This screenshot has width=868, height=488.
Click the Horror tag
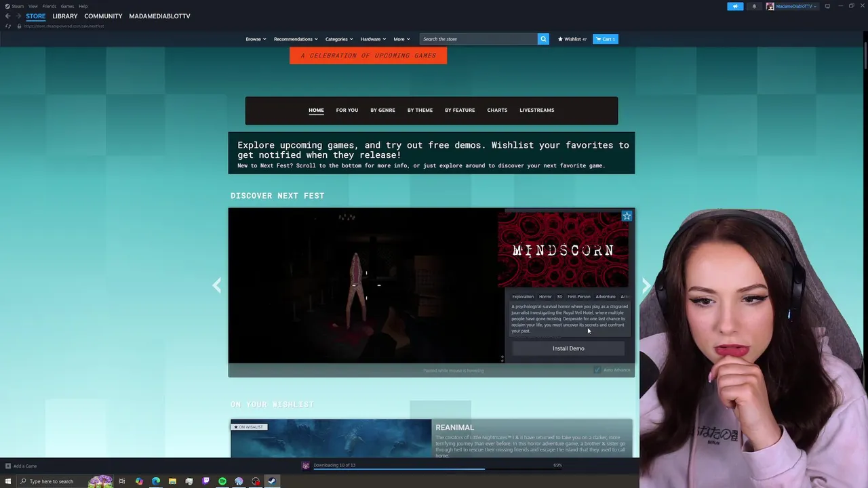point(545,296)
